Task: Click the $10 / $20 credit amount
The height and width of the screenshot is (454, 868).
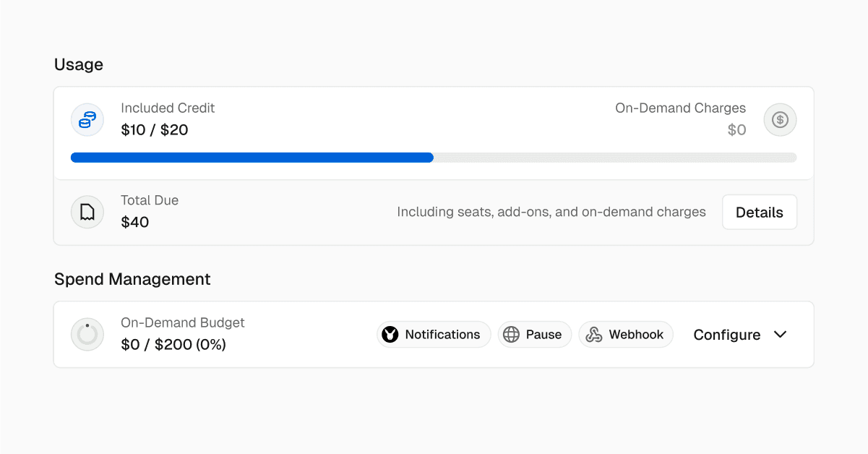Action: (155, 130)
